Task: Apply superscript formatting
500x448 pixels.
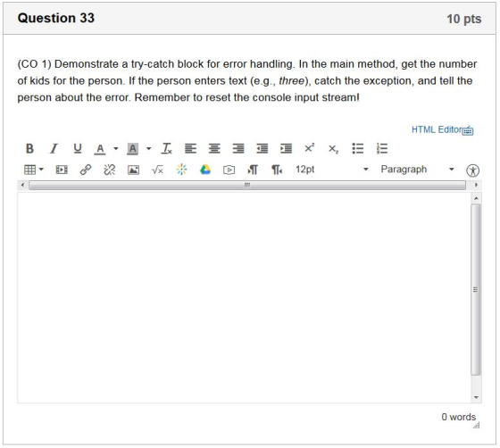Action: (x=309, y=148)
